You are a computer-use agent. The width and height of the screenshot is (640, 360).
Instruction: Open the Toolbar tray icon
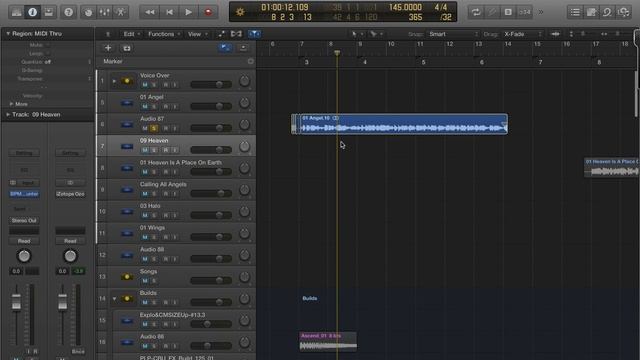coord(49,12)
